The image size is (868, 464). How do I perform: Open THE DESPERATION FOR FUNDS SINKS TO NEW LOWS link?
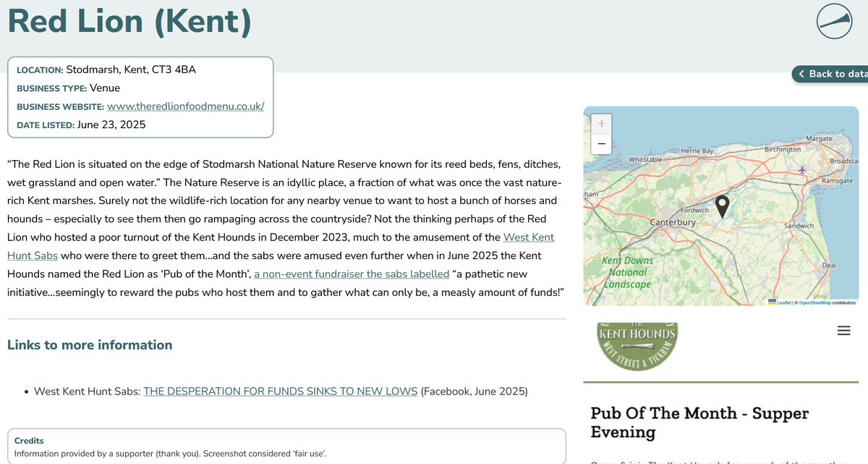click(281, 392)
